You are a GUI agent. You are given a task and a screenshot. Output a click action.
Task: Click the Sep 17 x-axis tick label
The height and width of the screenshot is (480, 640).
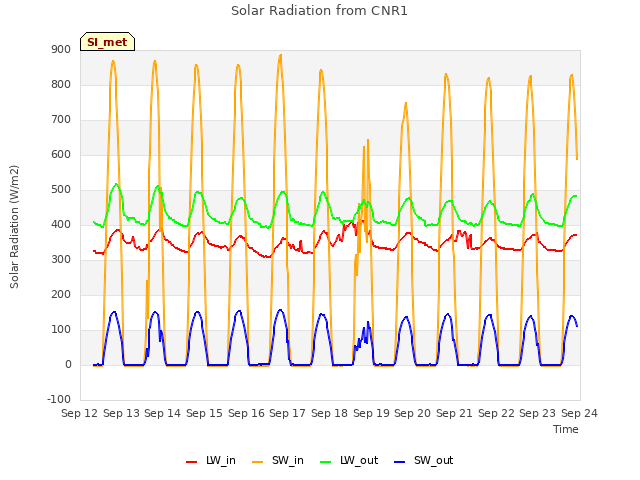click(x=287, y=413)
